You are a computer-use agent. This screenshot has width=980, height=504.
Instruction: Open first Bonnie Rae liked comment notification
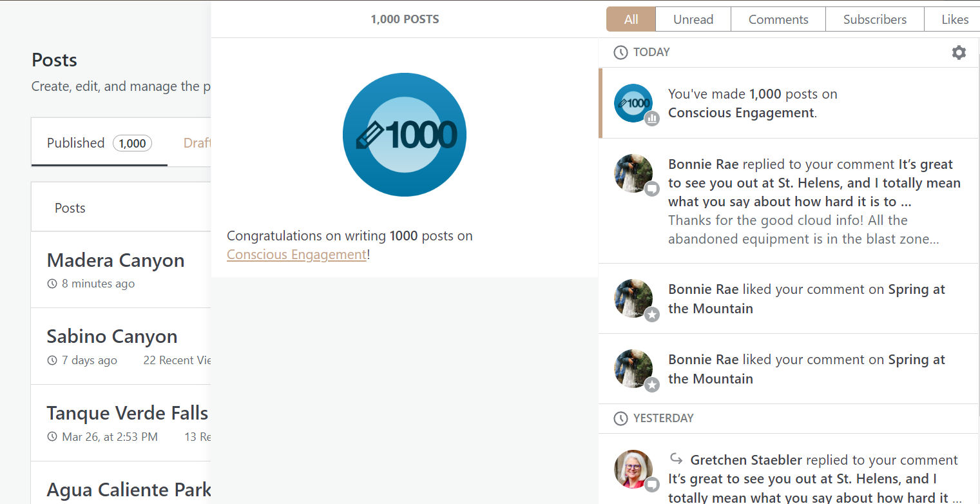click(805, 298)
